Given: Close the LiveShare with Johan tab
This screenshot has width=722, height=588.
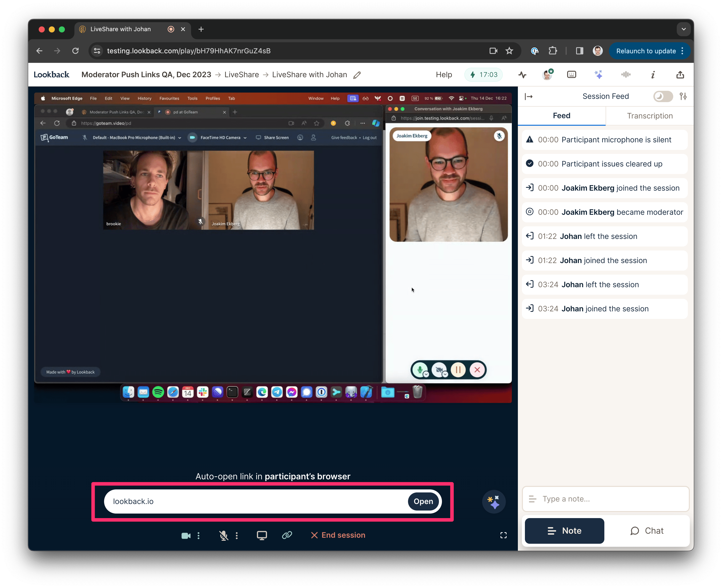Looking at the screenshot, I should [x=183, y=29].
